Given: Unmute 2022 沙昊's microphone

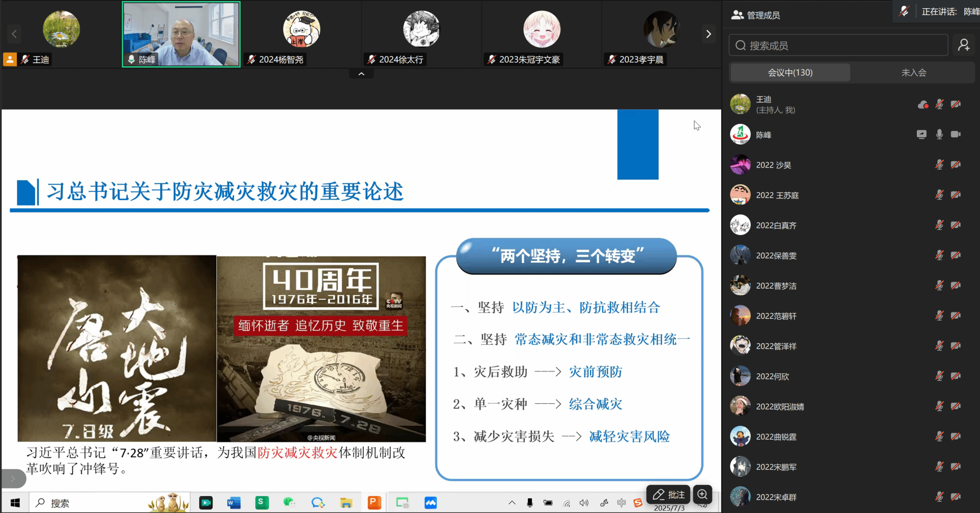Looking at the screenshot, I should tap(939, 165).
